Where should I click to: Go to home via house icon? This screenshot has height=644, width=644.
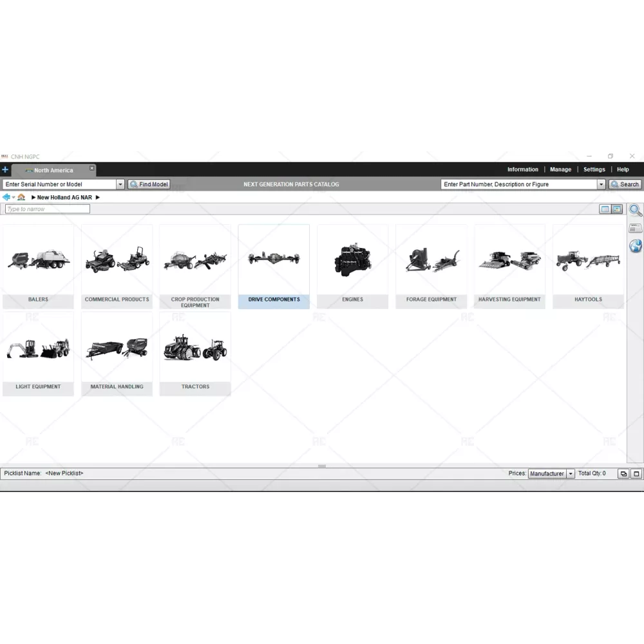coord(21,197)
